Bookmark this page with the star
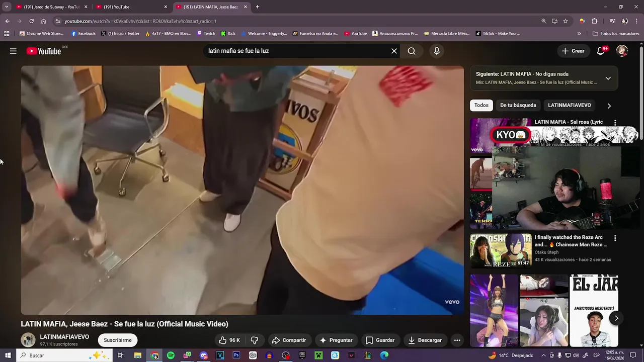 click(x=566, y=21)
